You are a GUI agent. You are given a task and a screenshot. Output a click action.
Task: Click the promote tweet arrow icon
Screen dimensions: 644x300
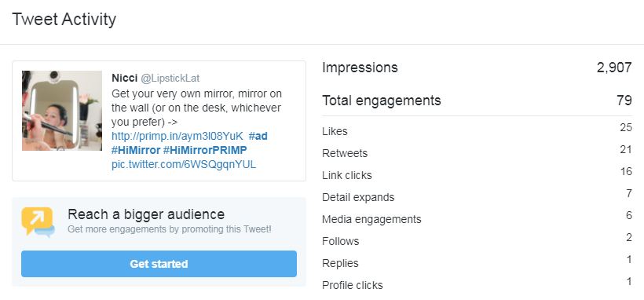point(38,222)
